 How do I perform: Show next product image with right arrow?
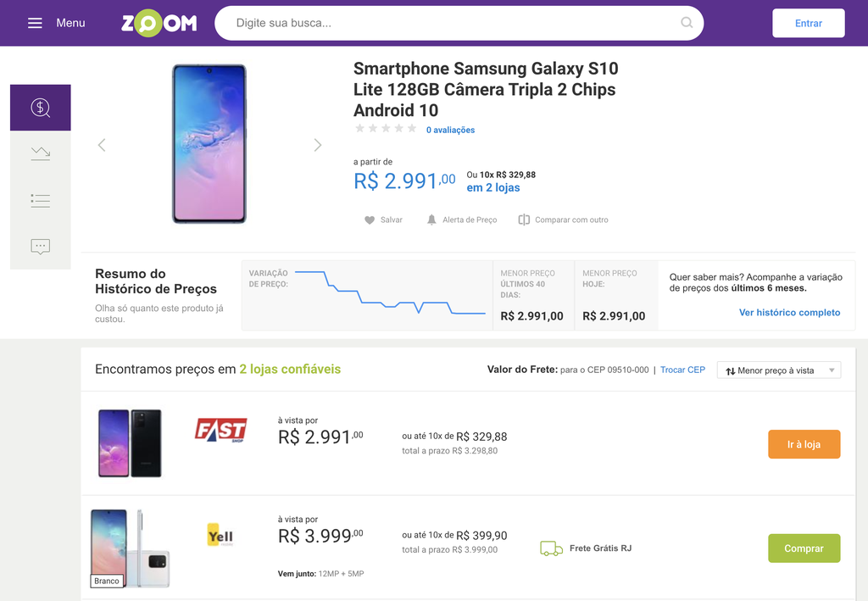(318, 145)
